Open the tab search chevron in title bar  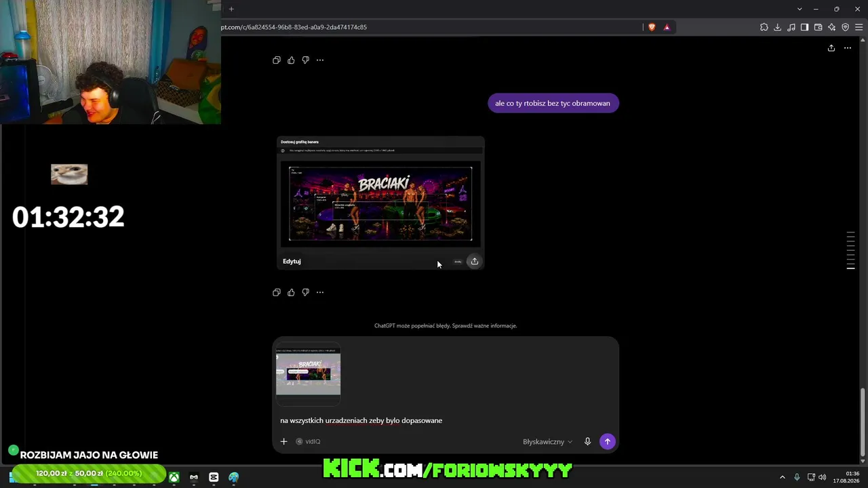(800, 9)
